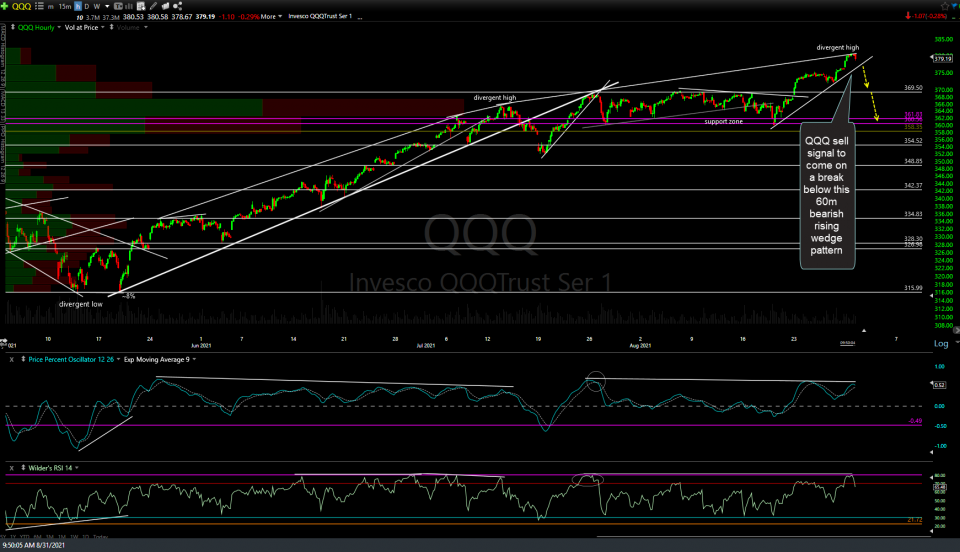Select the pencil drawing tools icon
This screenshot has height=552, width=960.
(x=153, y=6)
